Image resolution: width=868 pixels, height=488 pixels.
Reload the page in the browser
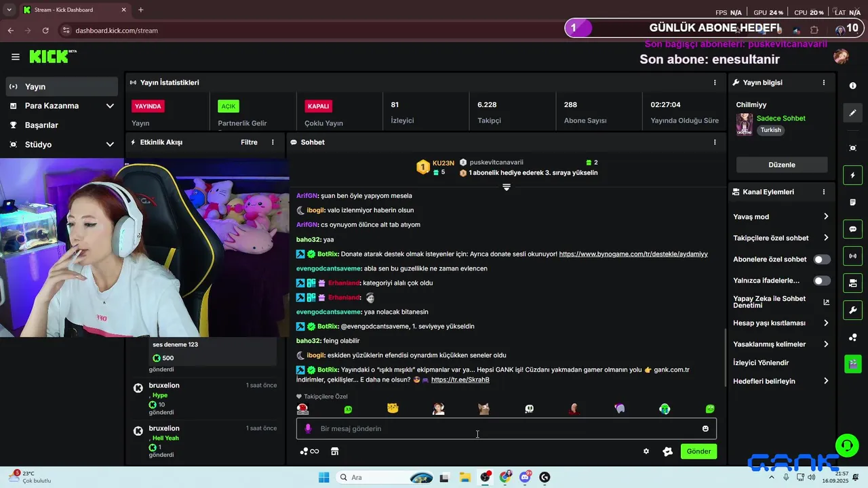point(45,30)
